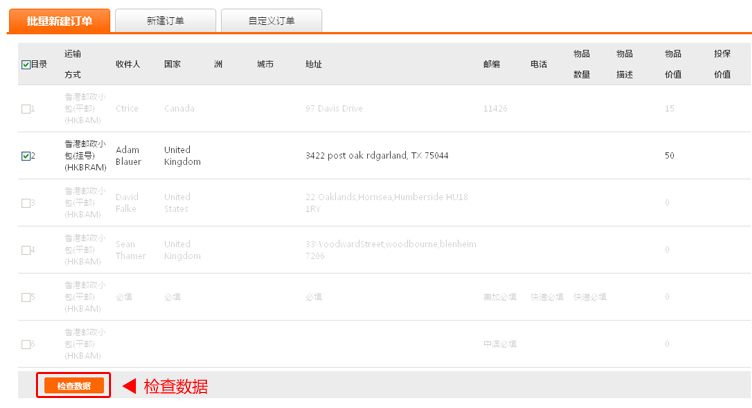This screenshot has height=408, width=752.
Task: Switch to the 批量新建订单 tab
Action: pos(60,21)
